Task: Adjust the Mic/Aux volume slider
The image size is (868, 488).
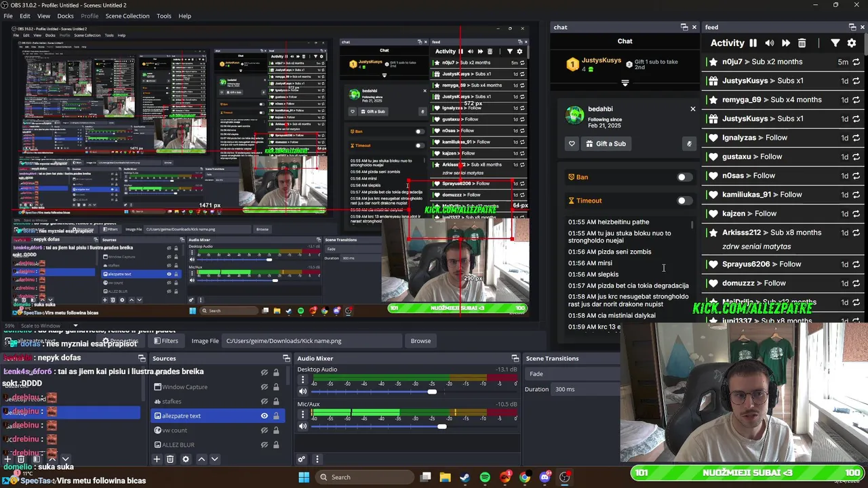Action: click(412, 426)
